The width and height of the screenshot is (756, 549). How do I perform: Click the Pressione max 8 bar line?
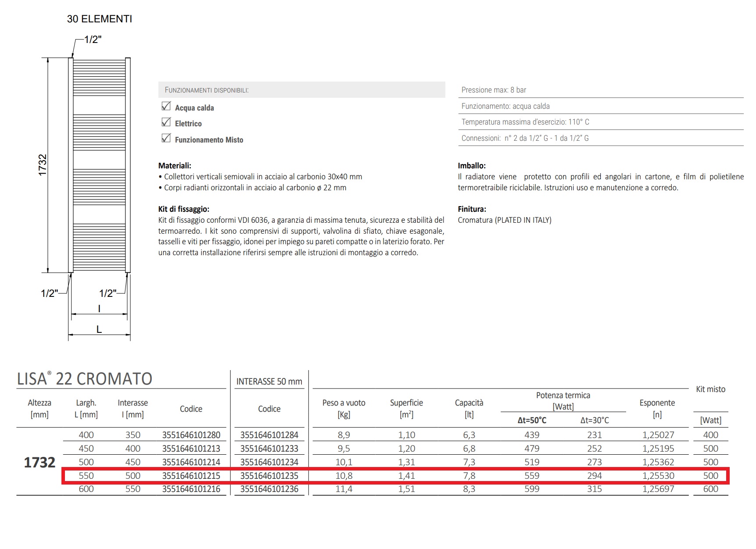pyautogui.click(x=494, y=90)
